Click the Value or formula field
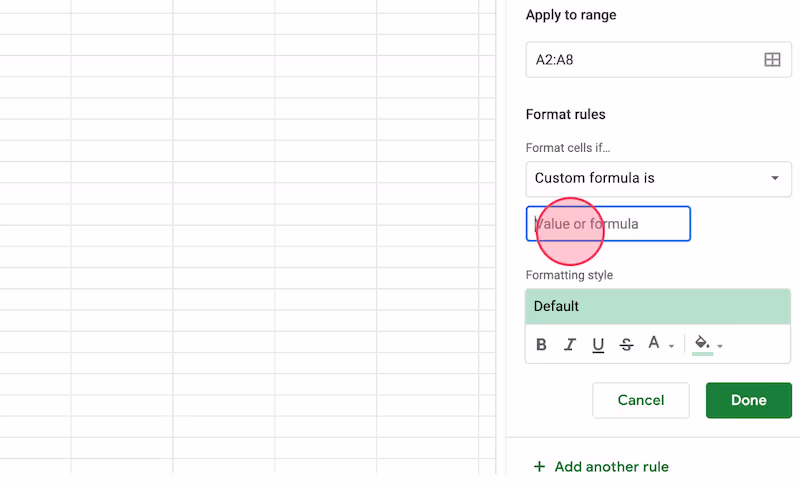Viewport: 800px width, 482px height. pos(608,223)
